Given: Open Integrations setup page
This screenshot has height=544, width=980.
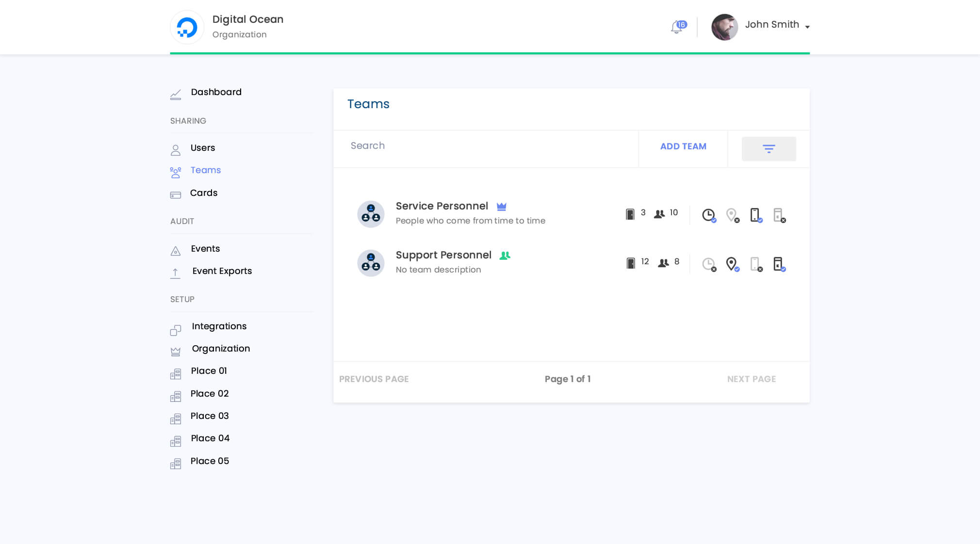Looking at the screenshot, I should tap(219, 326).
